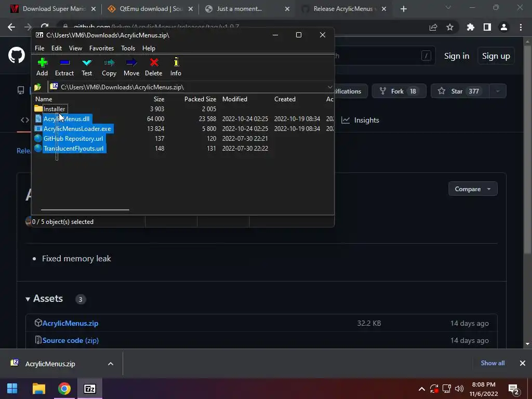Open the View menu
The width and height of the screenshot is (532, 399).
pyautogui.click(x=75, y=48)
